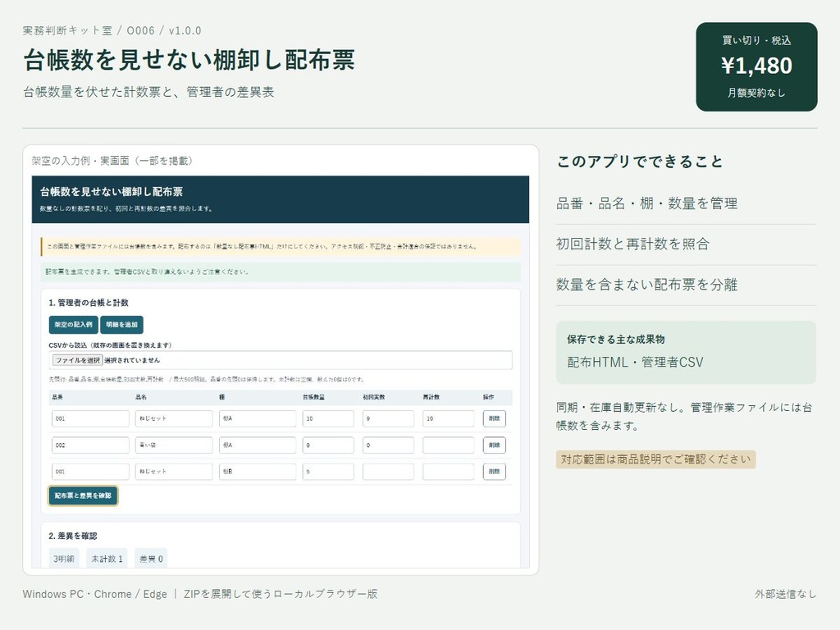The height and width of the screenshot is (630, 840).
Task: Click the 選択されていません file status text
Action: point(132,360)
